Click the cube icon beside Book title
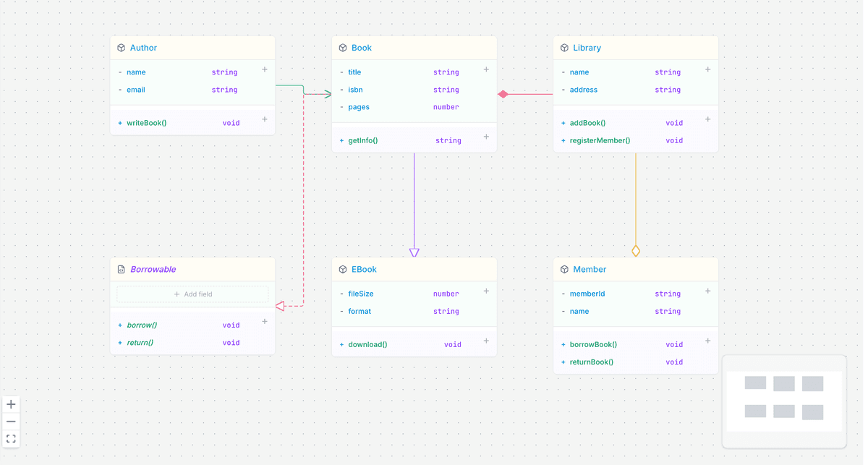Viewport: 868px width, 465px height. pyautogui.click(x=343, y=48)
